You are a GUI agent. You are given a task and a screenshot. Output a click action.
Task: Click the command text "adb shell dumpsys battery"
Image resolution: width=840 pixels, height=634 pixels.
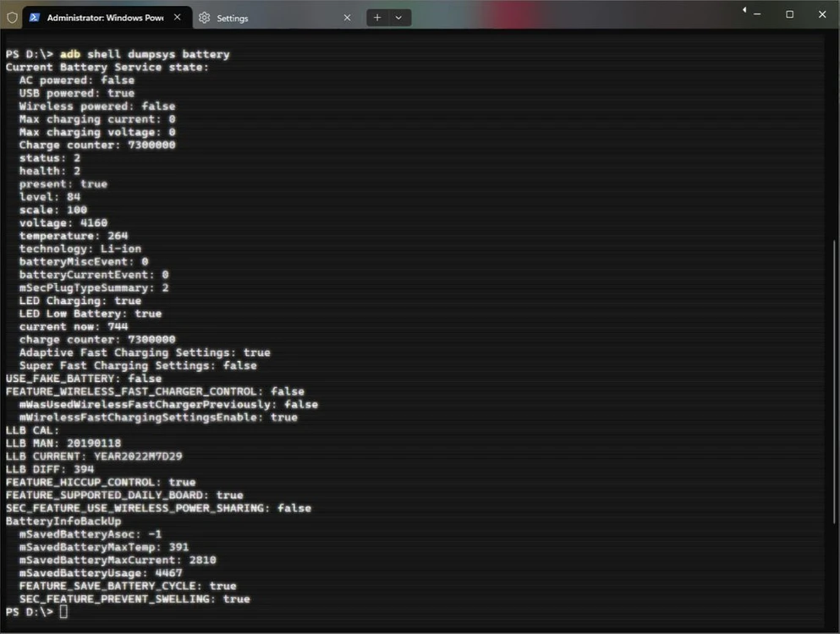tap(145, 54)
